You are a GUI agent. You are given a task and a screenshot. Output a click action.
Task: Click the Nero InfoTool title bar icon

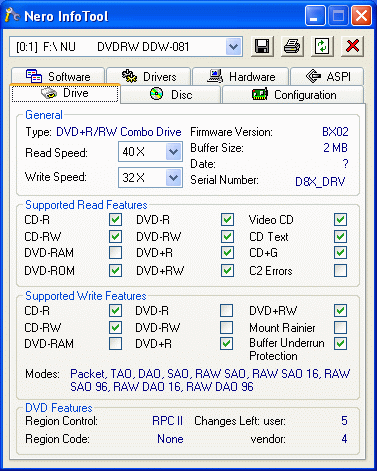12,15
